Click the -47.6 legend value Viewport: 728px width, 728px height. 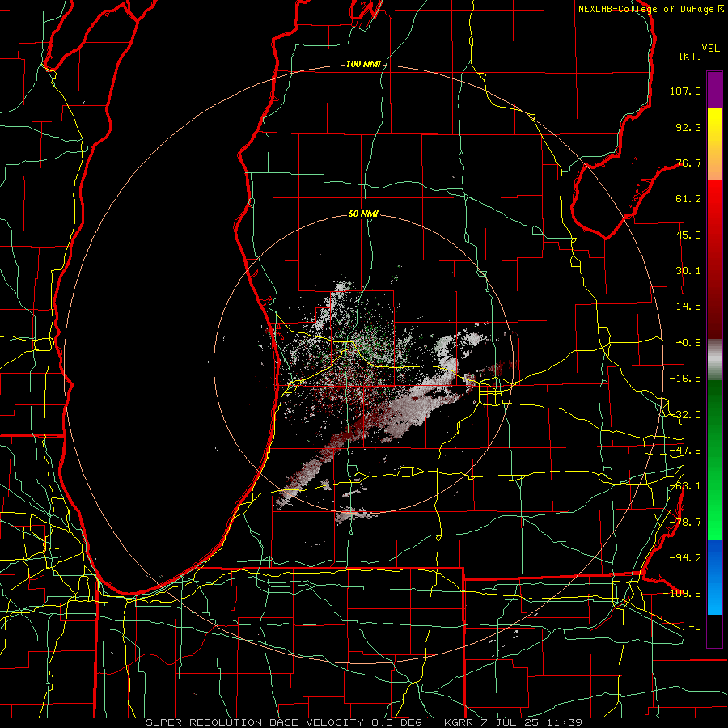685,451
